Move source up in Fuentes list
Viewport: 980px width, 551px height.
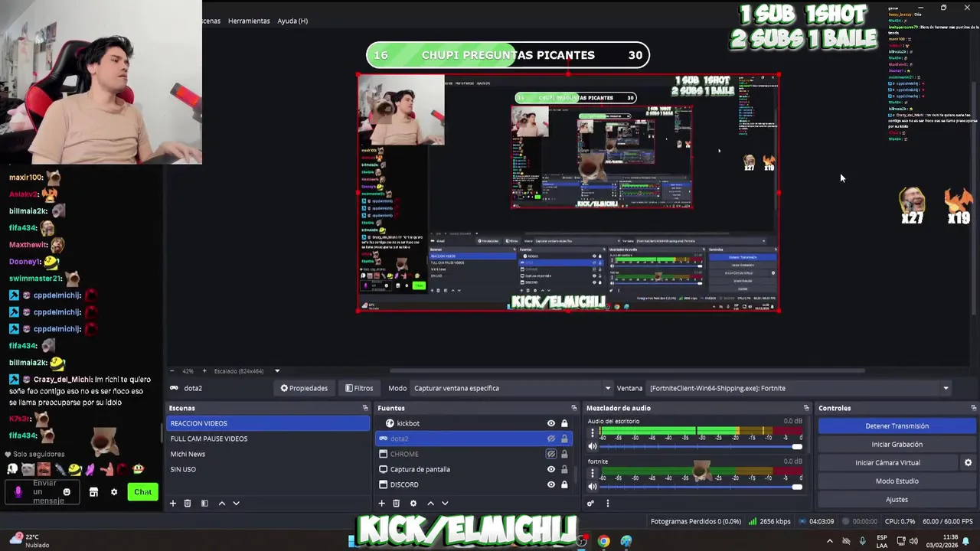tap(430, 504)
